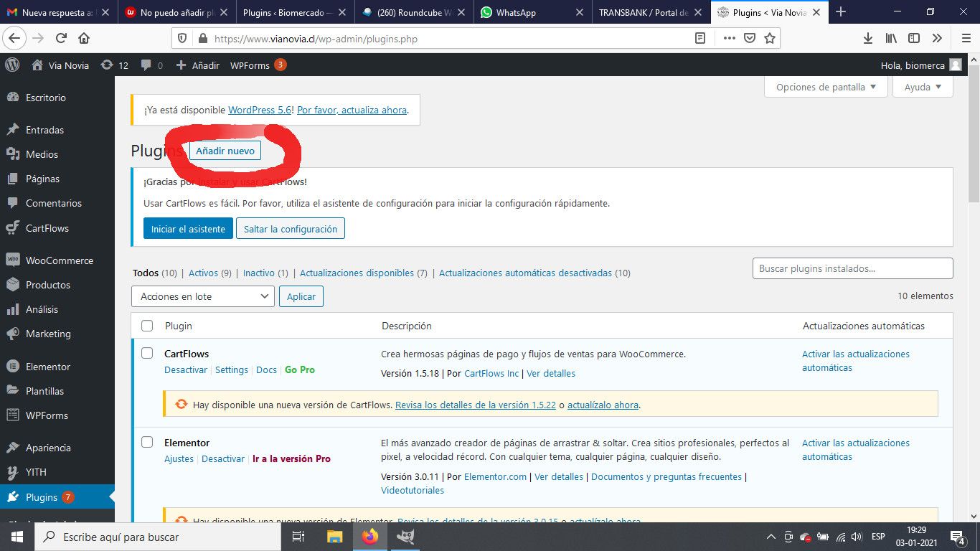This screenshot has height=551, width=980.
Task: Open Windows Start menu
Action: click(17, 537)
